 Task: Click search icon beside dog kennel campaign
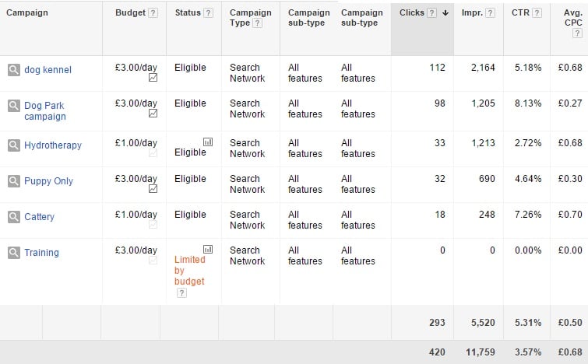tap(14, 70)
